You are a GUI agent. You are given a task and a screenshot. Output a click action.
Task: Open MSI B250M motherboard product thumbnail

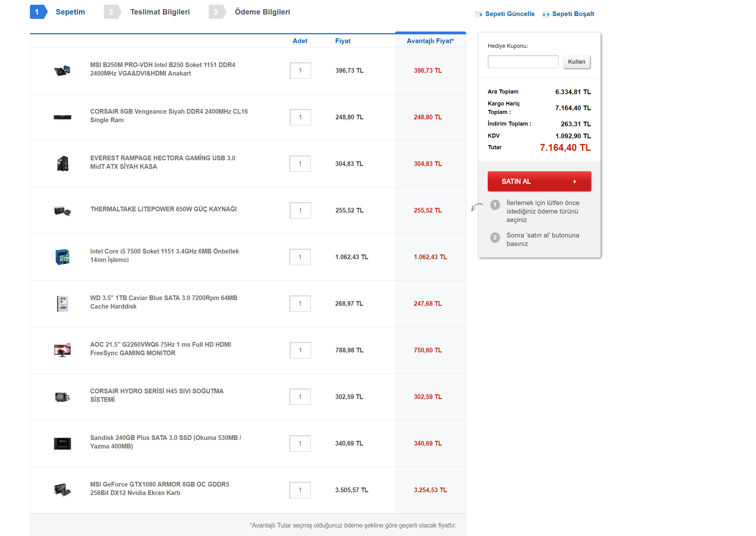(x=62, y=70)
